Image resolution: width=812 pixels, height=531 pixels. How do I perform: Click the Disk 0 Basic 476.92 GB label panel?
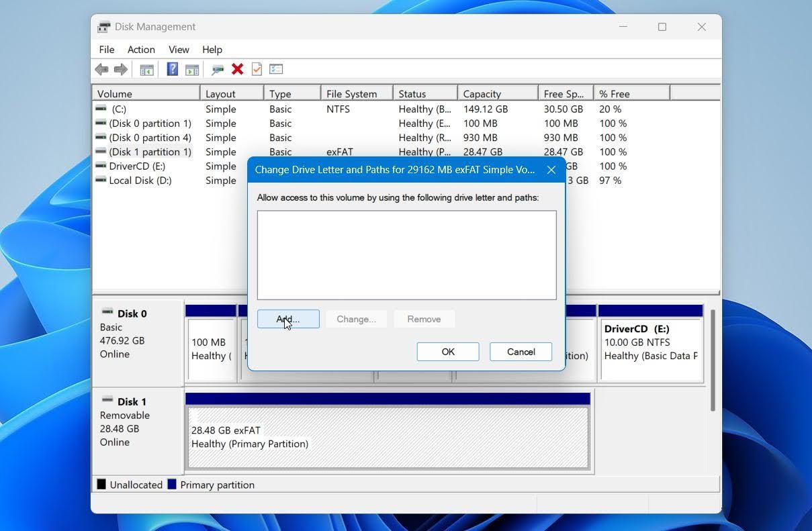pos(138,342)
